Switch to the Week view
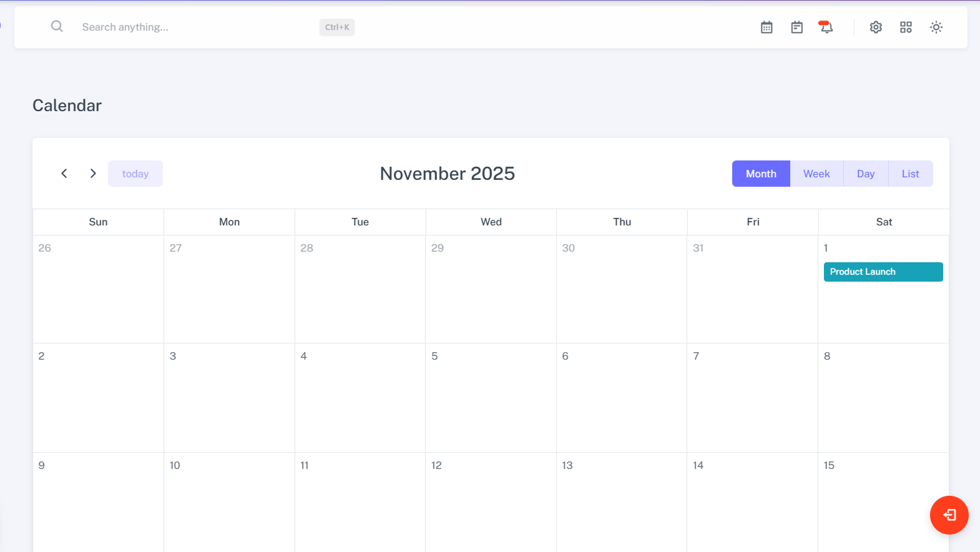The width and height of the screenshot is (980, 552). pos(816,174)
